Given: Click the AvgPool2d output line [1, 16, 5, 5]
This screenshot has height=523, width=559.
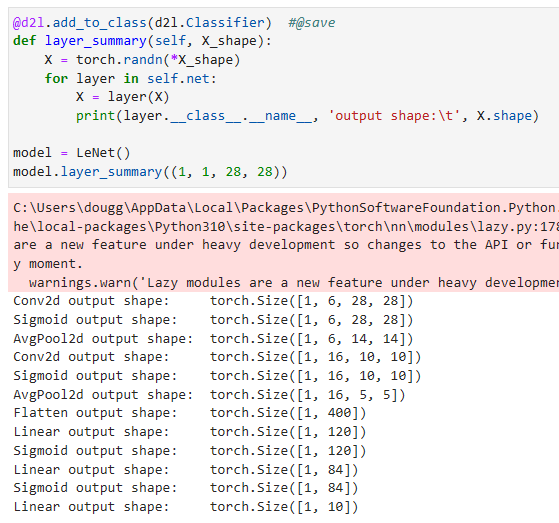Looking at the screenshot, I should coord(209,395).
